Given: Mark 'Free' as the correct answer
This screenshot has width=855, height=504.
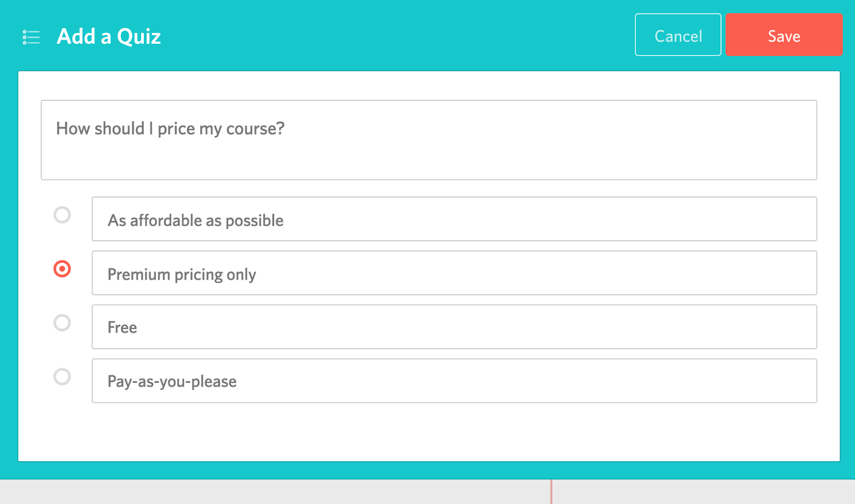Looking at the screenshot, I should (62, 322).
